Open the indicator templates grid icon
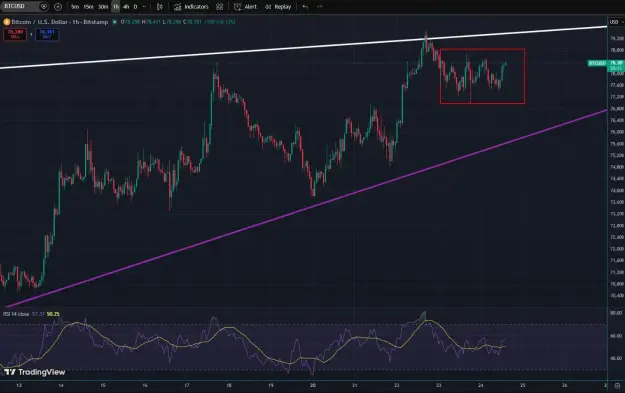The height and width of the screenshot is (393, 625). [x=220, y=7]
